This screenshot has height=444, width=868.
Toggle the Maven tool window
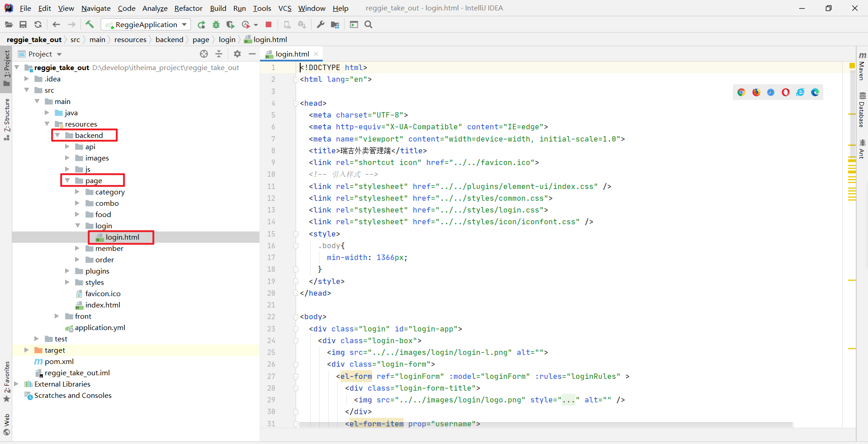(862, 66)
